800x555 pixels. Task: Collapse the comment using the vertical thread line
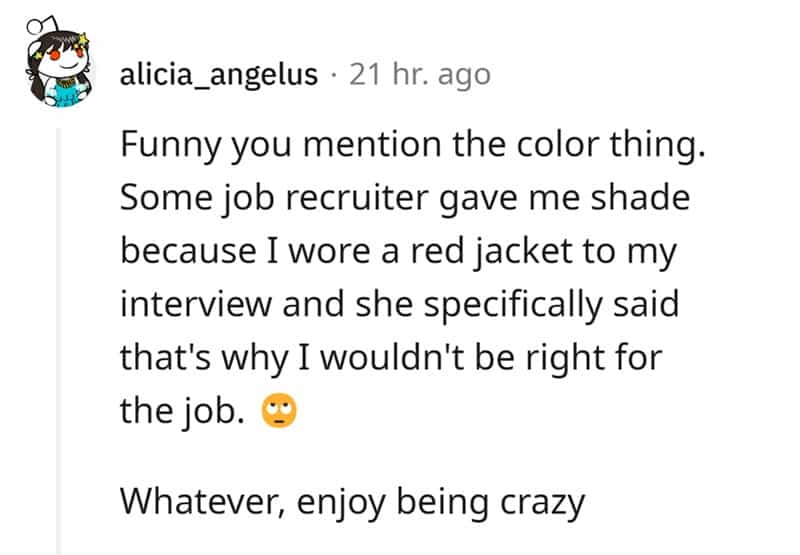point(58,340)
